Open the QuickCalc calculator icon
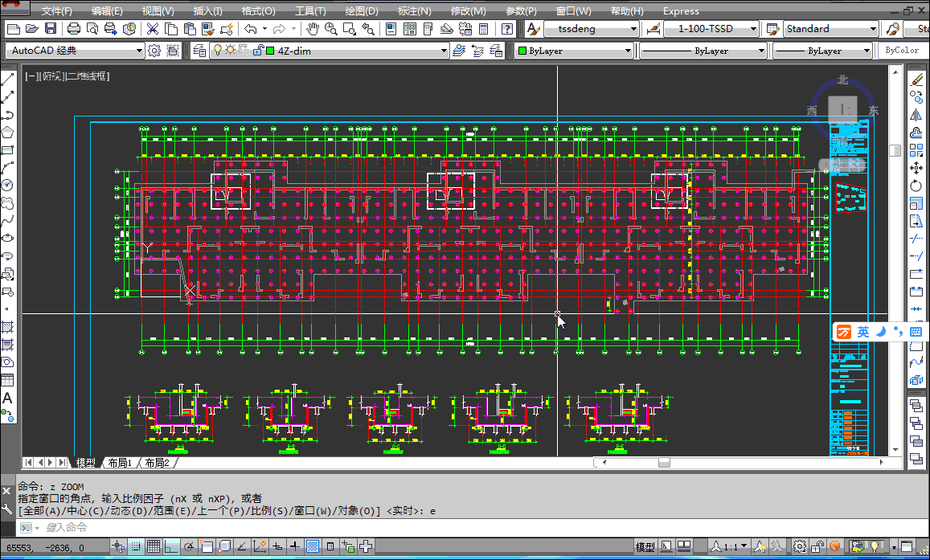Image resolution: width=930 pixels, height=560 pixels. (x=483, y=28)
